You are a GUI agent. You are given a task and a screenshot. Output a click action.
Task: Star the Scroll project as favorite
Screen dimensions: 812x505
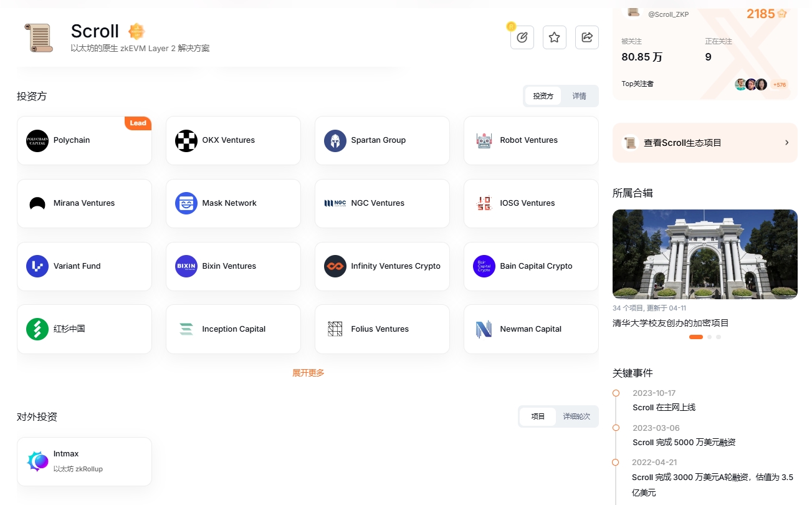click(555, 37)
